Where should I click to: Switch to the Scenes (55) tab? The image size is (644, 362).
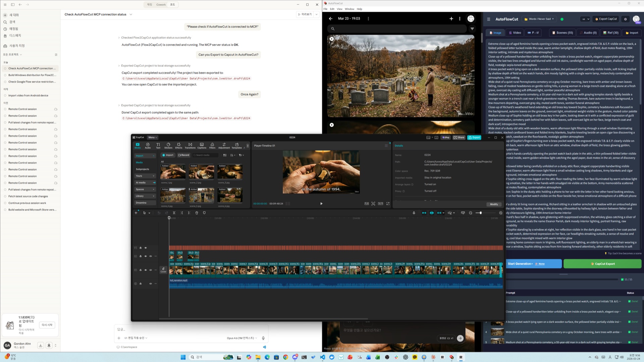(x=562, y=33)
